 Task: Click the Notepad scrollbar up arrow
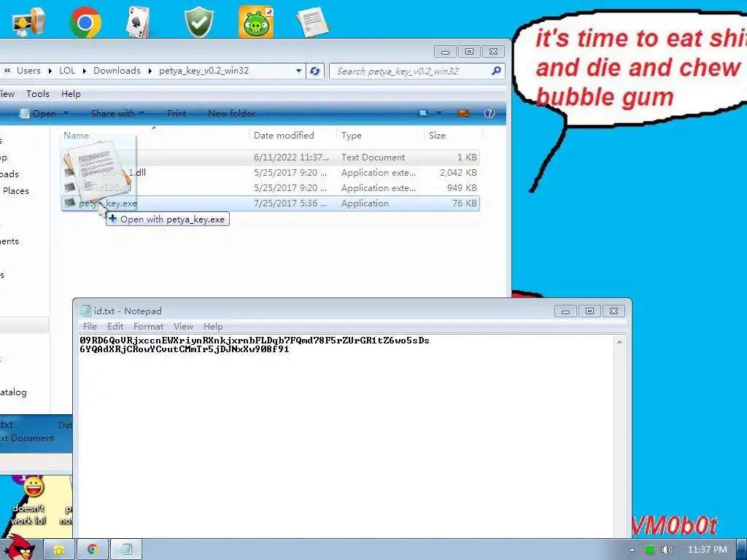(x=619, y=342)
